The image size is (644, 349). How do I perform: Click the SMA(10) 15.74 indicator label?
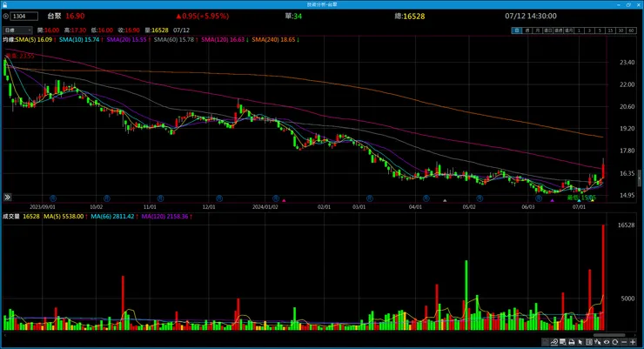click(x=81, y=40)
